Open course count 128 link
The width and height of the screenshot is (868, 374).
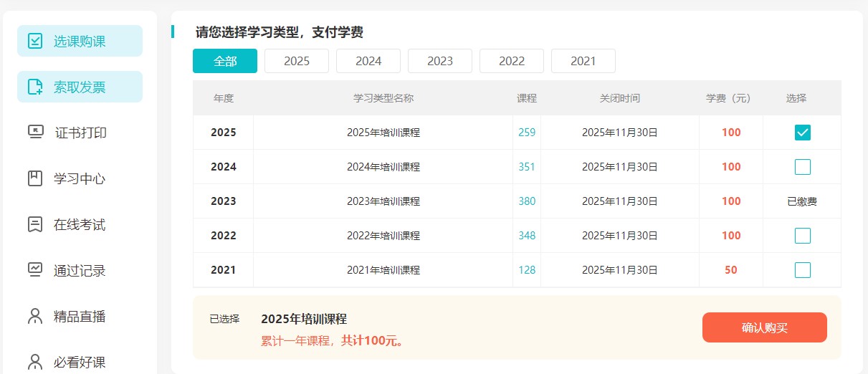[x=527, y=270]
